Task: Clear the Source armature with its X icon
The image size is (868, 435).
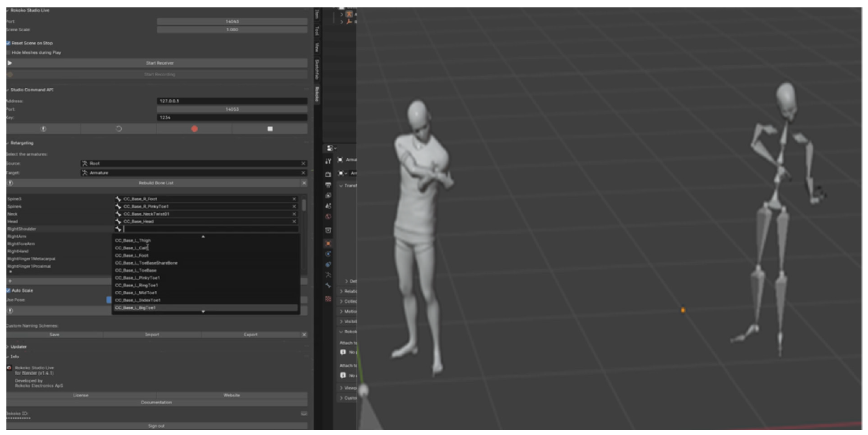Action: pos(303,163)
